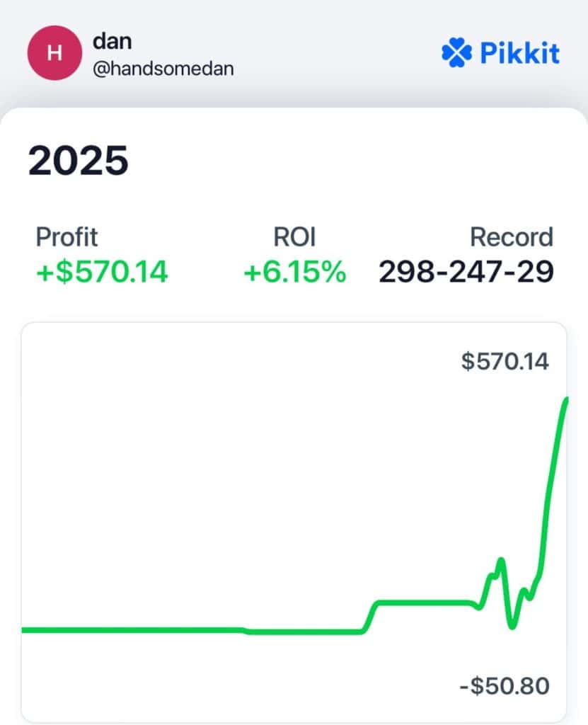Click the Profit label
The height and width of the screenshot is (725, 588).
[x=67, y=237]
